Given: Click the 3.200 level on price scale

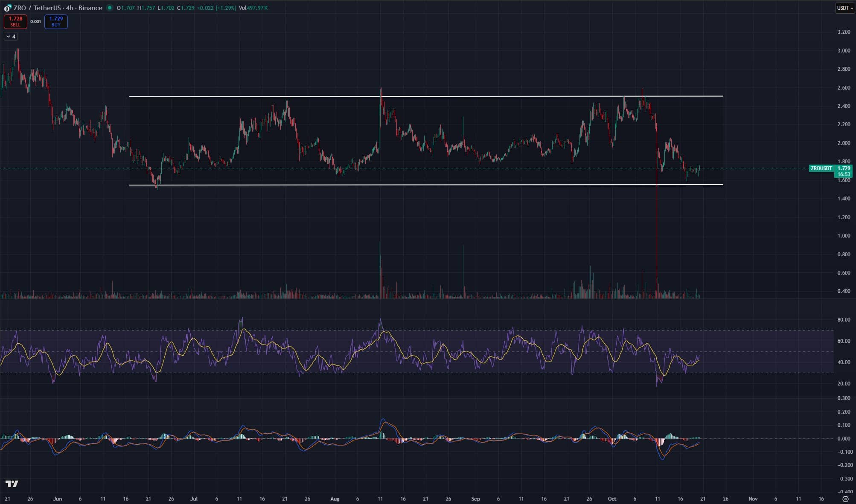Looking at the screenshot, I should [843, 32].
